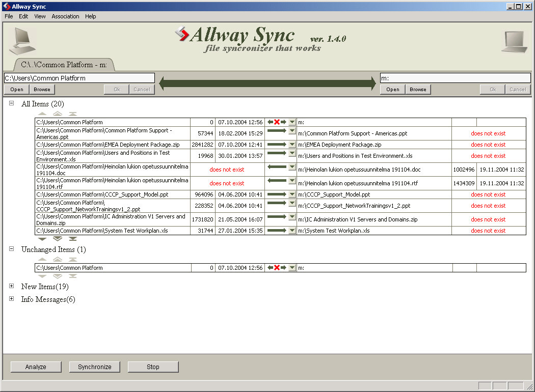Screen dimensions: 535x392
Task: Click the right laptop icon
Action: (x=514, y=42)
